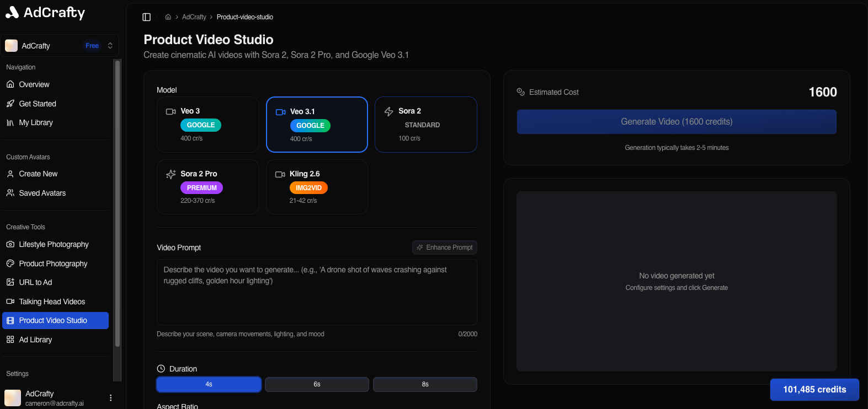
Task: Click the Product Video Studio film icon
Action: tap(10, 320)
